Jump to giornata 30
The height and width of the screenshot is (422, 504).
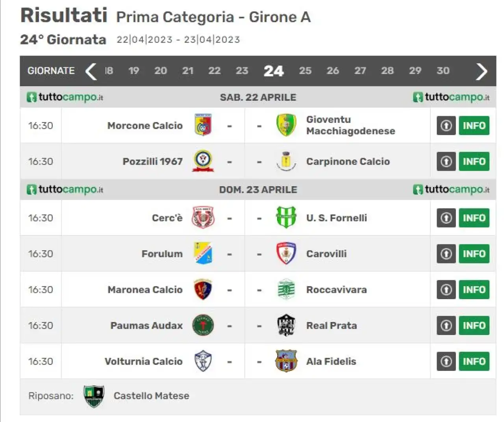point(443,71)
